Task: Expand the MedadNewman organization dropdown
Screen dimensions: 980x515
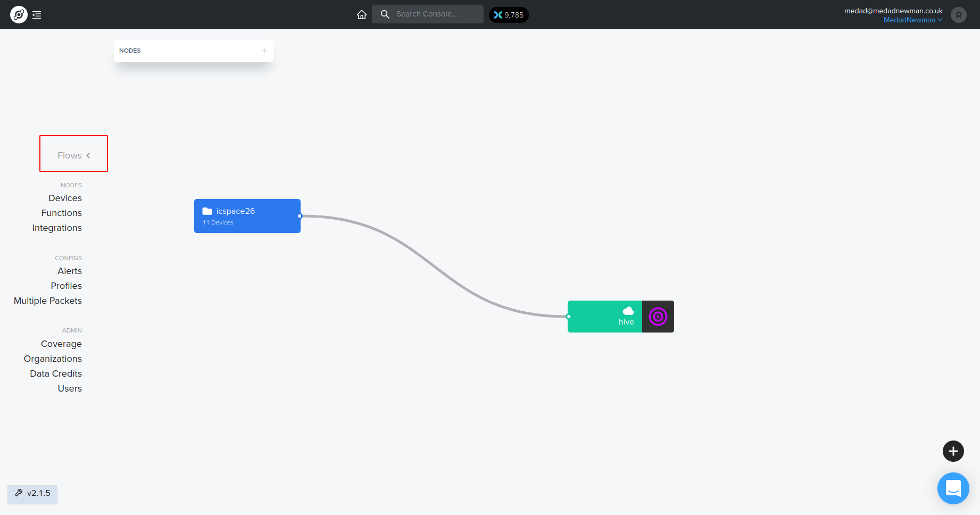Action: 913,20
